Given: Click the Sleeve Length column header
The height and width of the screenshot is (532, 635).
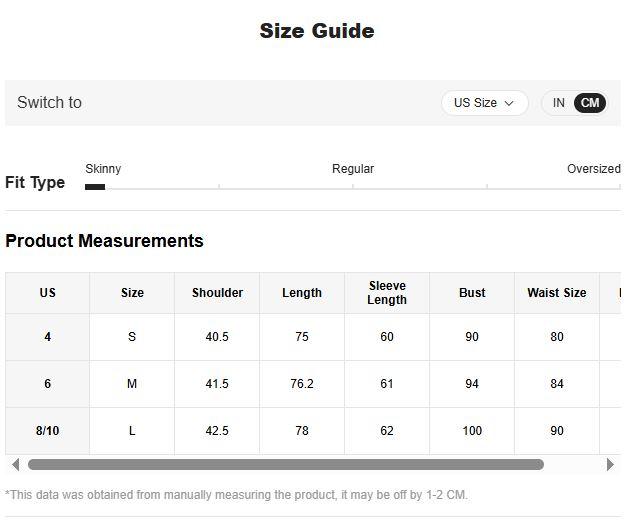Looking at the screenshot, I should [387, 293].
